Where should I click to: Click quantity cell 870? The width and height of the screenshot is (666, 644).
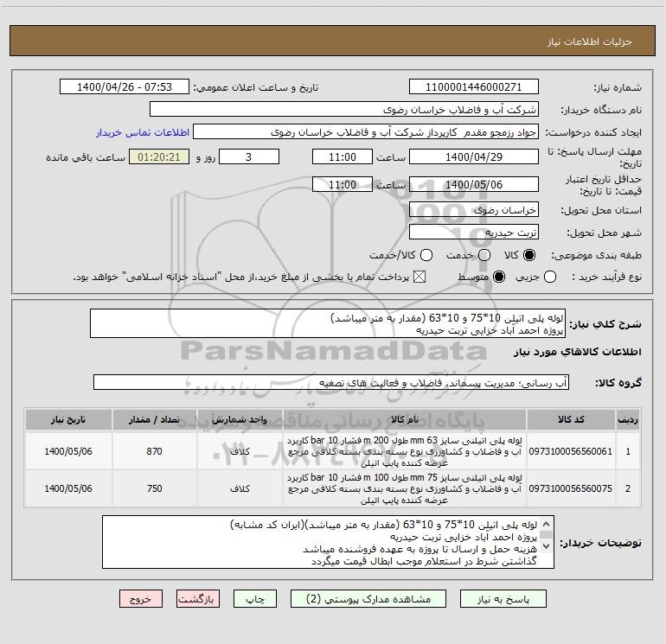pos(154,451)
